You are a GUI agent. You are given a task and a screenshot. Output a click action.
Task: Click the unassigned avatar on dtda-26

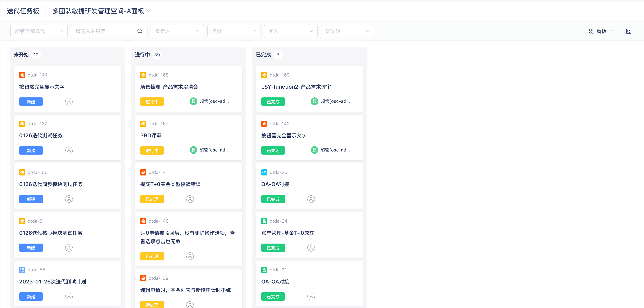pyautogui.click(x=311, y=199)
